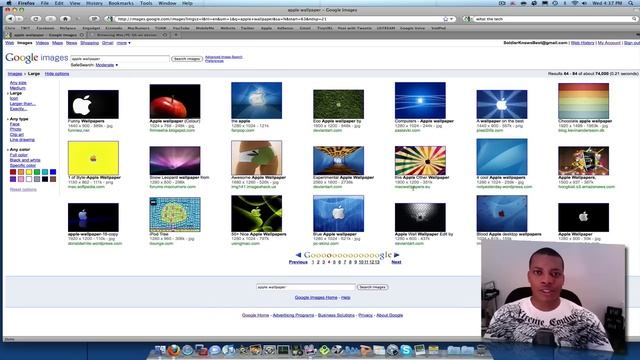The width and height of the screenshot is (640, 360).
Task: Filter by Clip art type
Action: [x=17, y=135]
